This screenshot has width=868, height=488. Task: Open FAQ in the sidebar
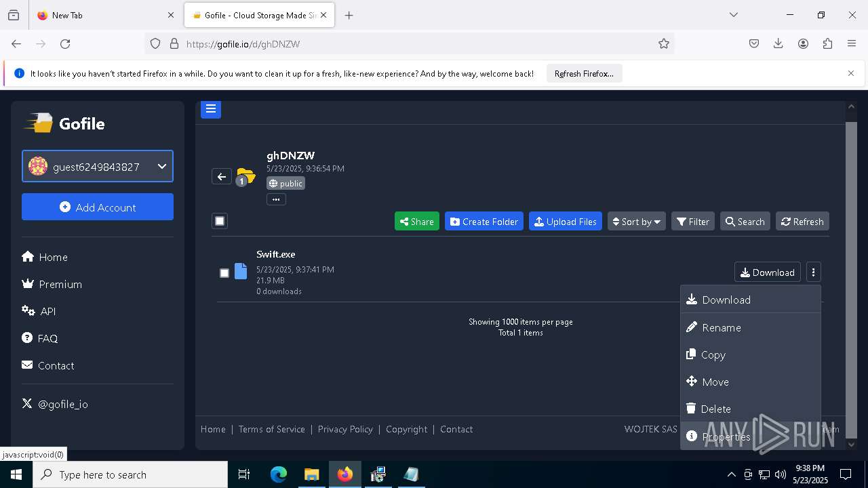(x=40, y=338)
